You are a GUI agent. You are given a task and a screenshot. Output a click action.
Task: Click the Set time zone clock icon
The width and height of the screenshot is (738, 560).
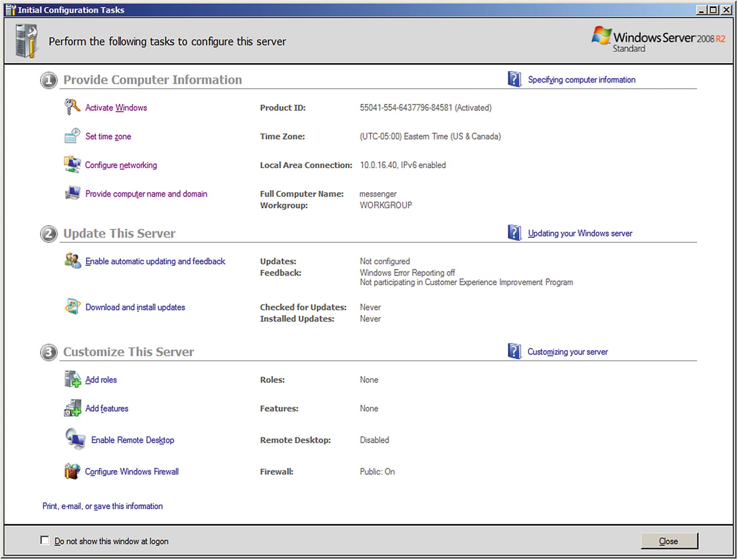point(72,136)
